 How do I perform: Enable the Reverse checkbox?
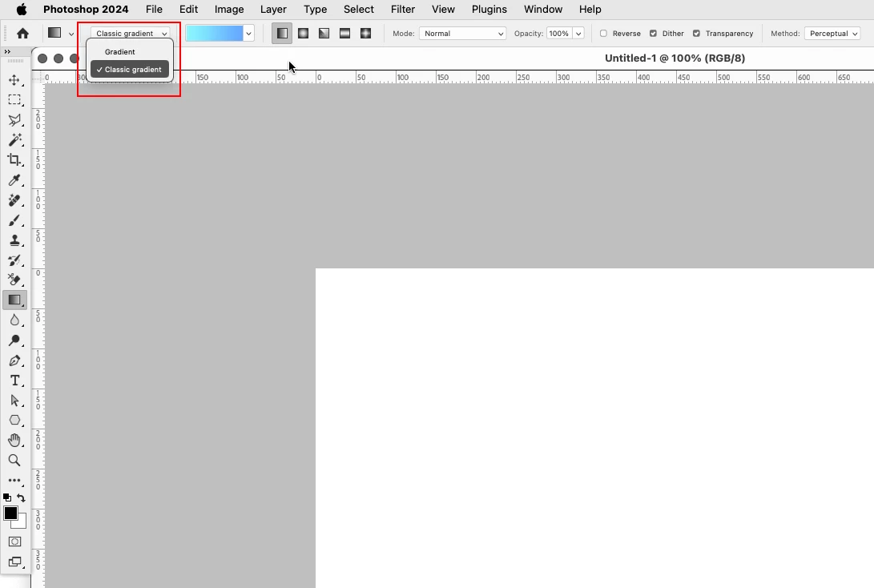click(603, 34)
